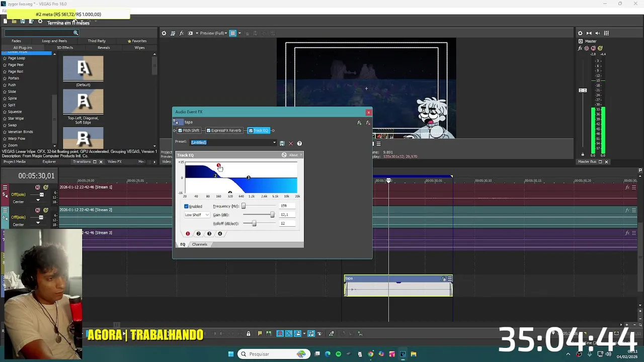Open preview window project video properties gear
This screenshot has width=644, height=362.
164,33
